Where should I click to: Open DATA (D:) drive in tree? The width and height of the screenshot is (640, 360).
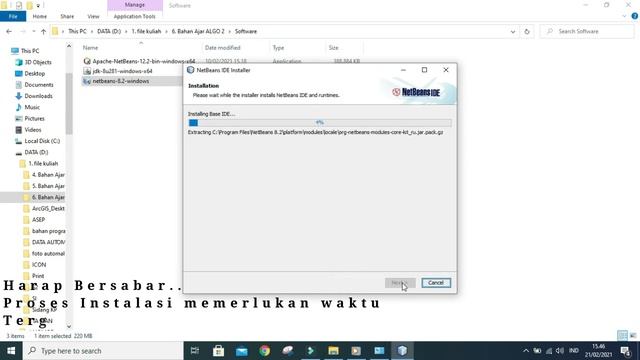click(31, 152)
